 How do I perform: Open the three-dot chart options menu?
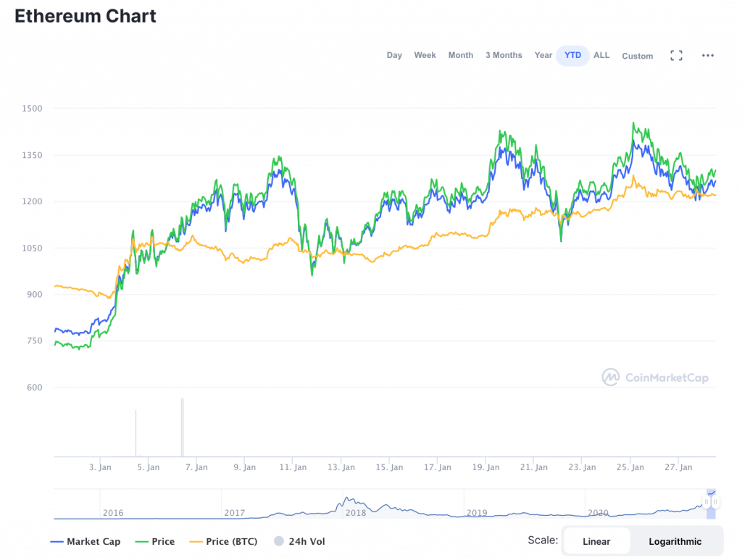tap(708, 56)
